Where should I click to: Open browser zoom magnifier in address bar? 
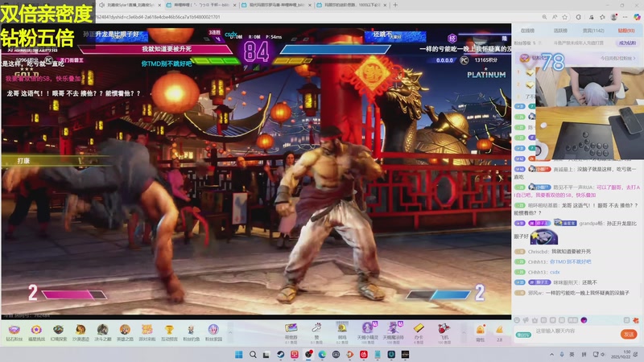(x=544, y=17)
